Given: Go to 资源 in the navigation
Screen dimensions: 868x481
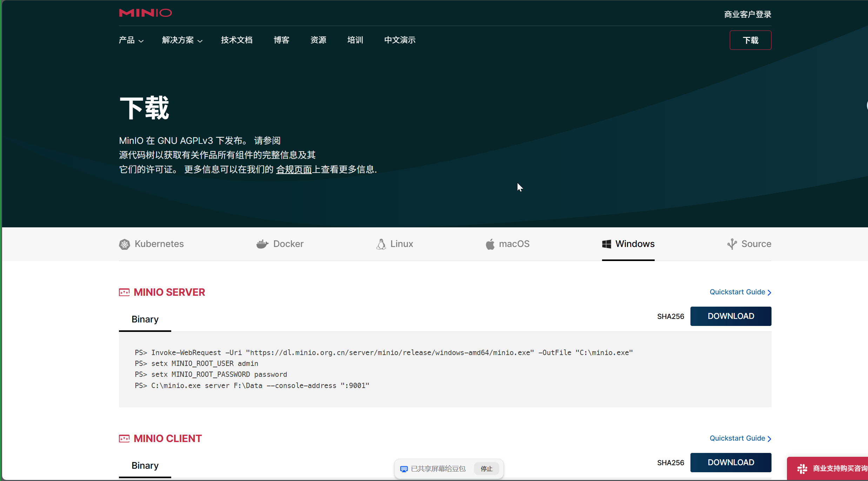Looking at the screenshot, I should click(318, 40).
